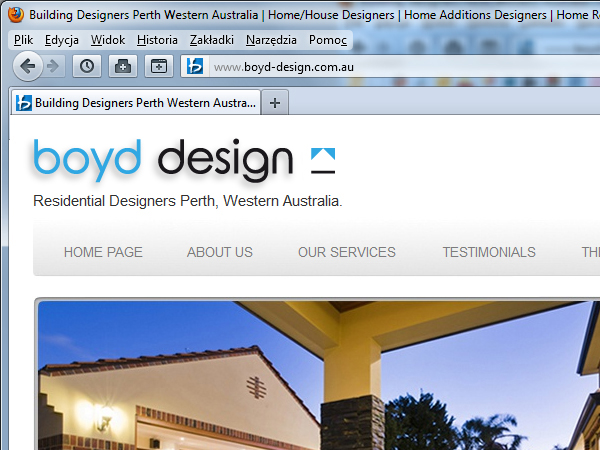The height and width of the screenshot is (450, 600).
Task: Open history via the clock toolbar icon
Action: point(87,67)
